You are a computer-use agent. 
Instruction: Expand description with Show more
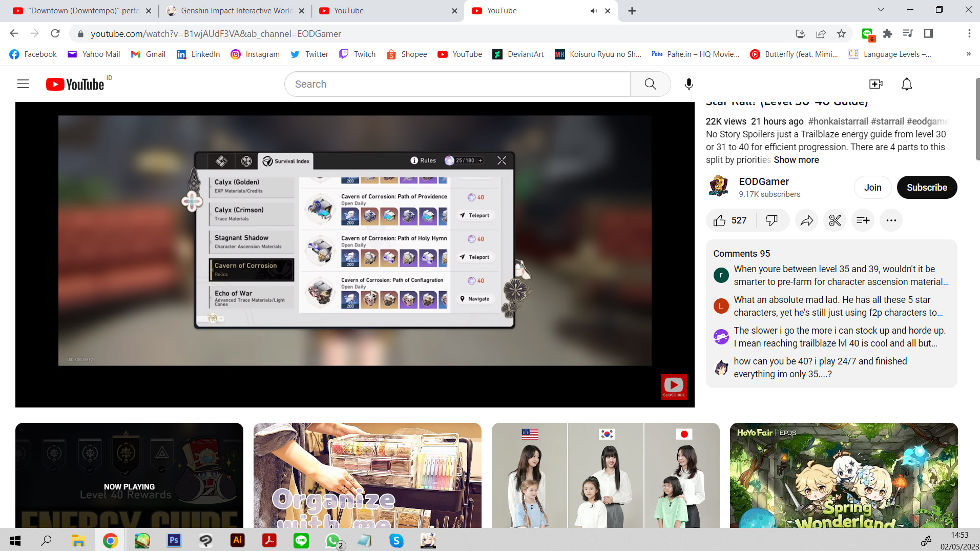point(796,160)
